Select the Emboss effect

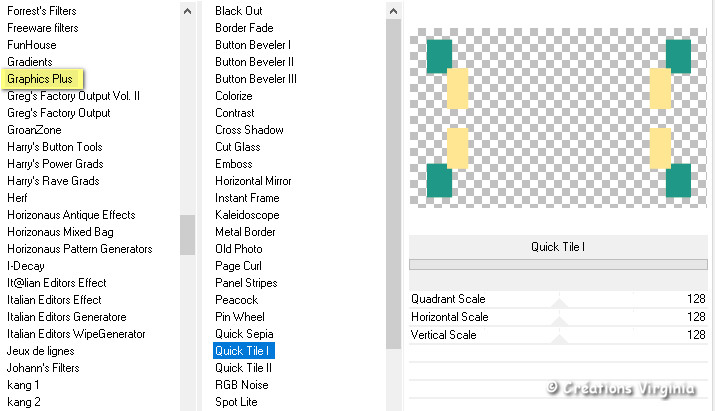(x=233, y=164)
